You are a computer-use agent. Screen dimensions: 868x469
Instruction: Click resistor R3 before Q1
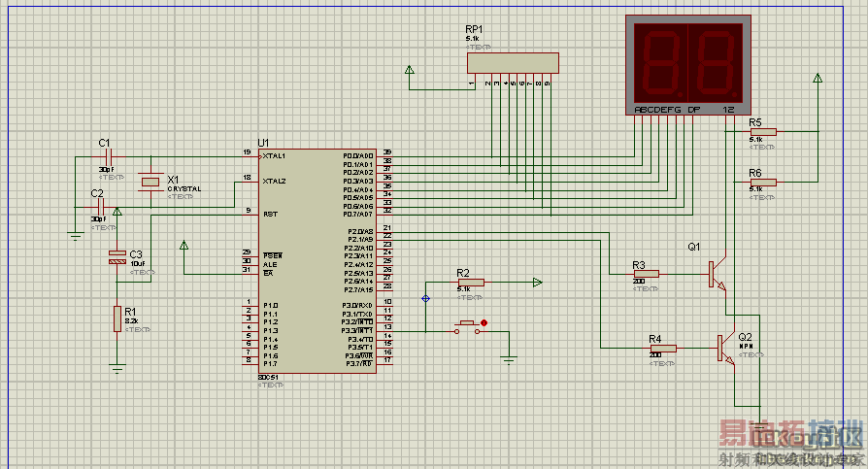tap(647, 274)
